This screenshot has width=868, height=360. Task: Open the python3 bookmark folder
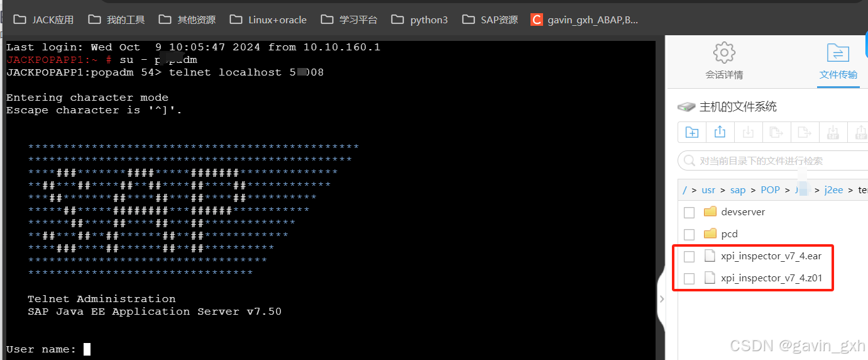(420, 20)
